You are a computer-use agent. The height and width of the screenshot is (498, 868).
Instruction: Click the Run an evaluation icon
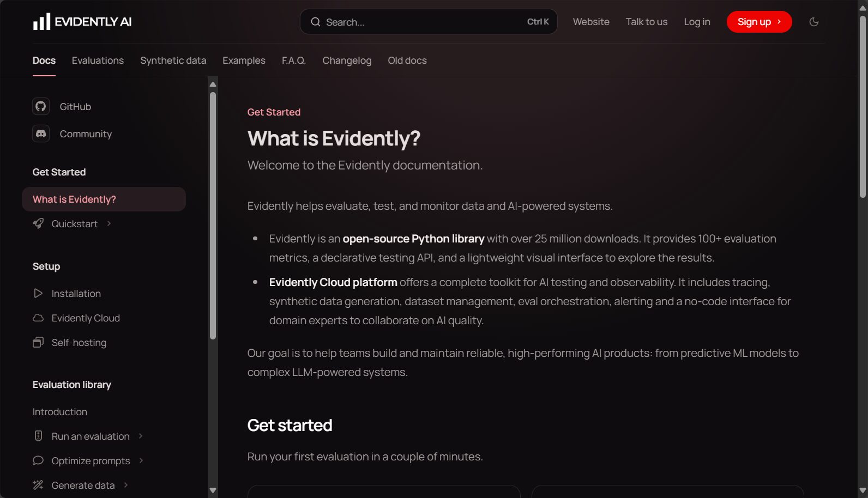(x=38, y=436)
